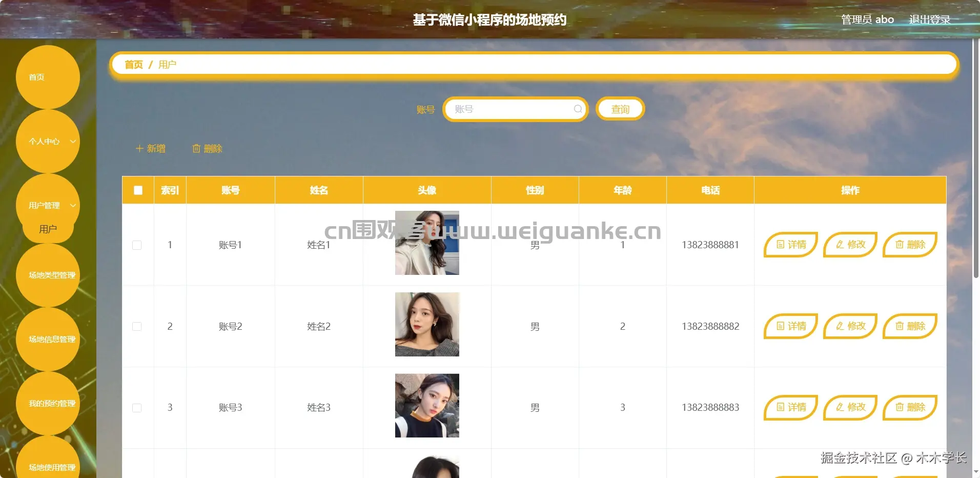980x478 pixels.
Task: Delete user 账号1 via row 删除 button
Action: (910, 245)
